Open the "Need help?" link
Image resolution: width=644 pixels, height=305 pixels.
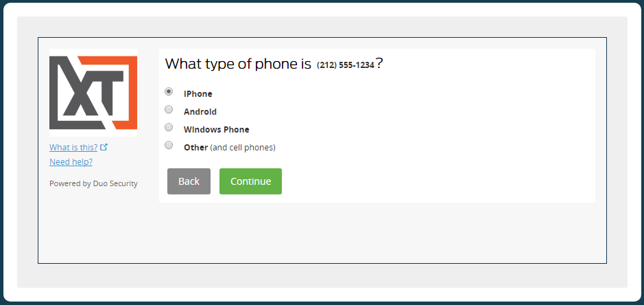coord(71,162)
